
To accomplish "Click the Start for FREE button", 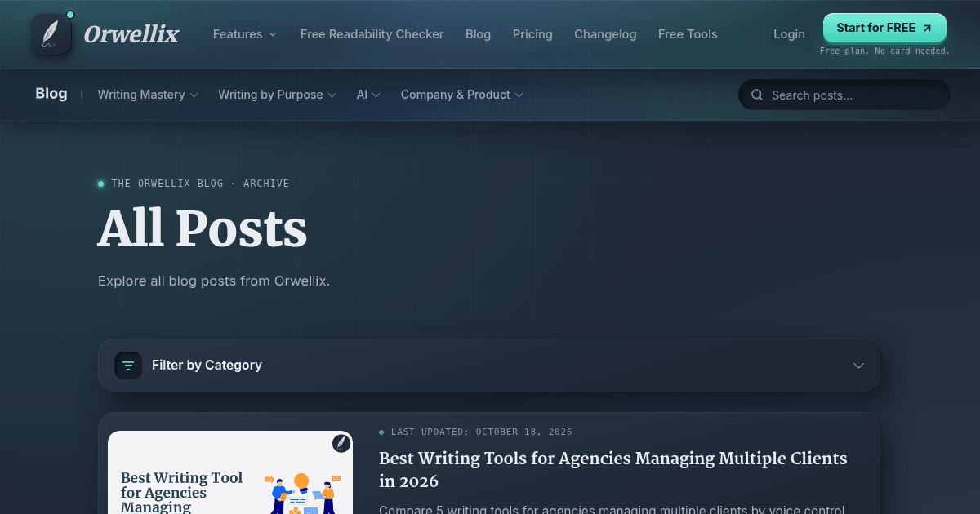I will (884, 28).
